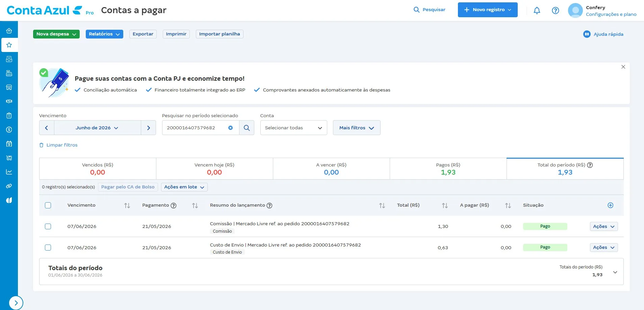The height and width of the screenshot is (310, 644).
Task: Open the leaf-shaped icon at sidebar bottom
Action: [x=9, y=200]
